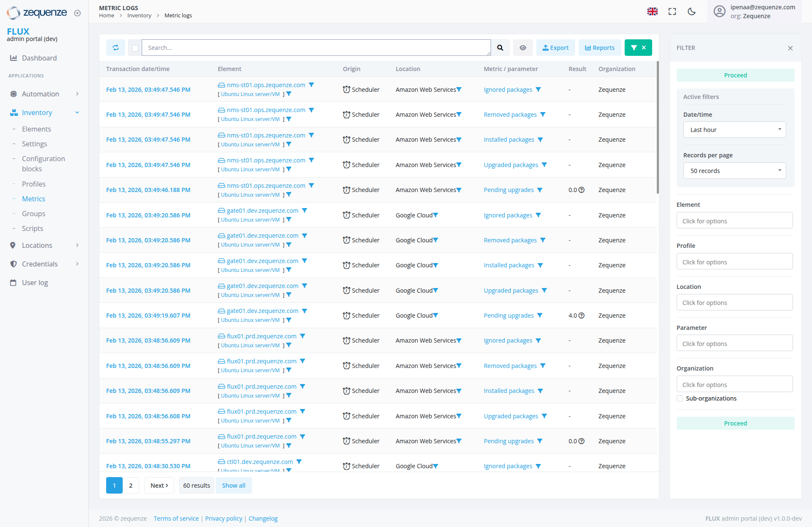Go to Metrics submenu item
This screenshot has width=812, height=527.
(x=33, y=199)
